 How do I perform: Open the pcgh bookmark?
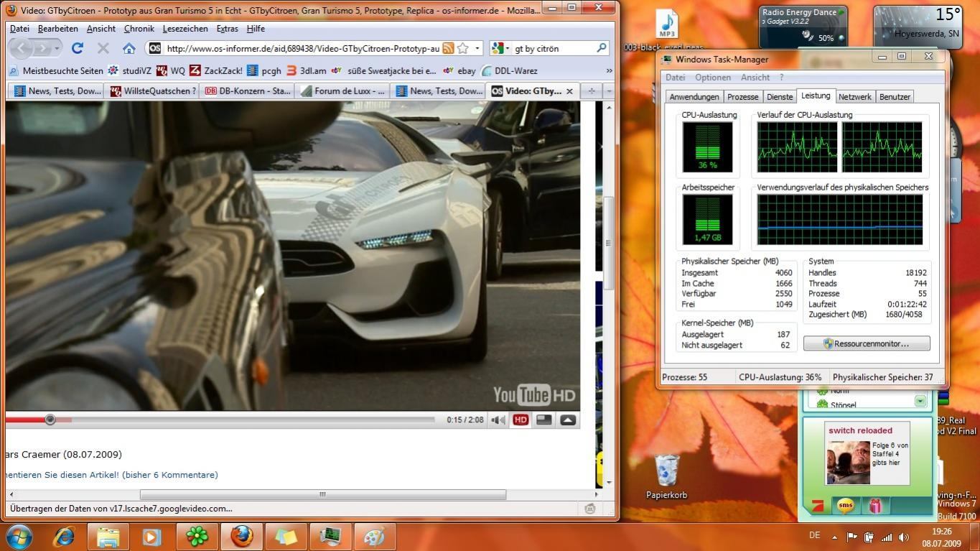[x=264, y=70]
